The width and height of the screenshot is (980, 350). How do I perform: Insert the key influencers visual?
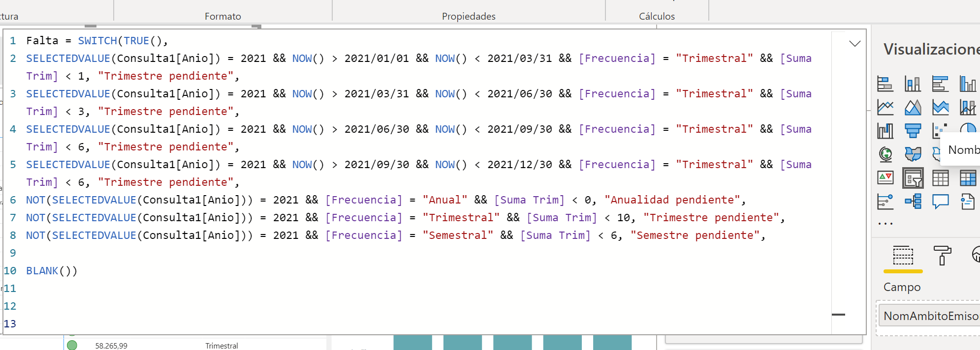click(885, 202)
